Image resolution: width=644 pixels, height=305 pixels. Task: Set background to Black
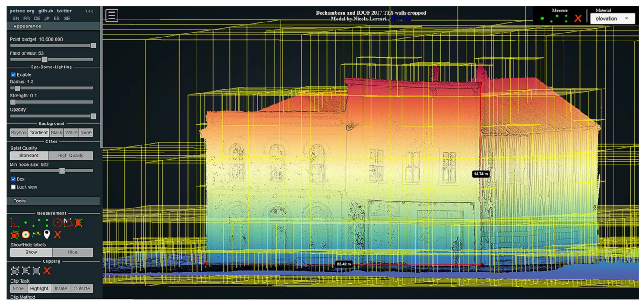pos(56,133)
